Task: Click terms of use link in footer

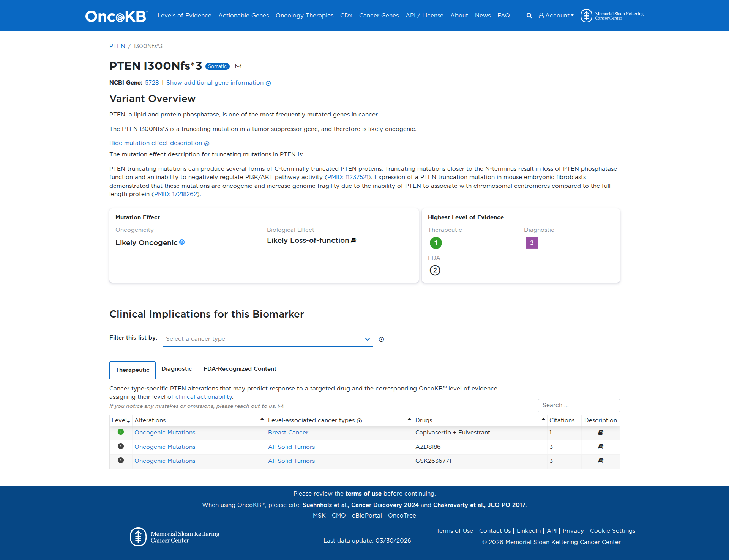Action: (363, 494)
